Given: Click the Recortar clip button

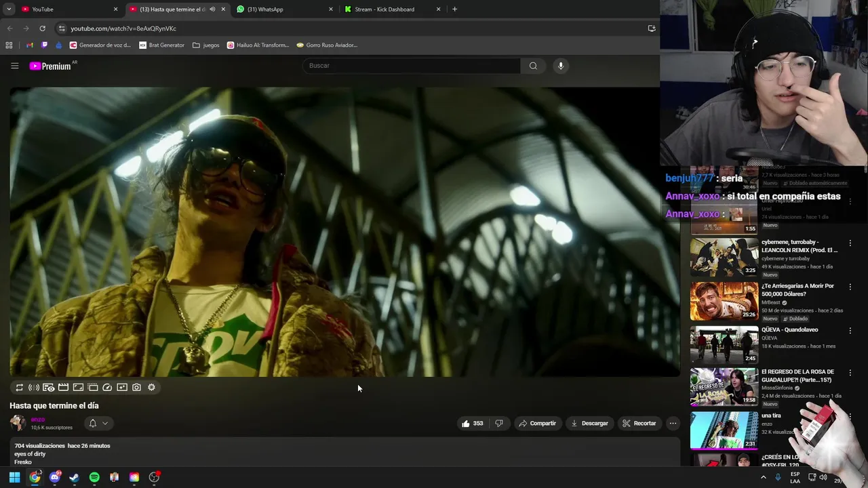Looking at the screenshot, I should point(639,424).
